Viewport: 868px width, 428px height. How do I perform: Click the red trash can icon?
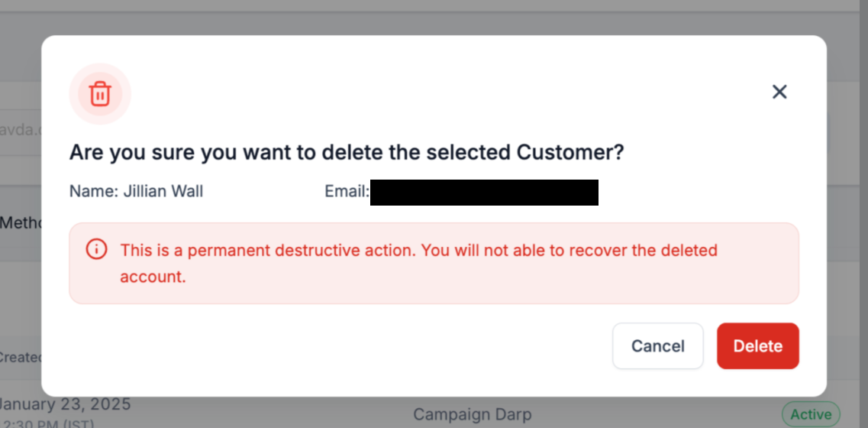100,94
